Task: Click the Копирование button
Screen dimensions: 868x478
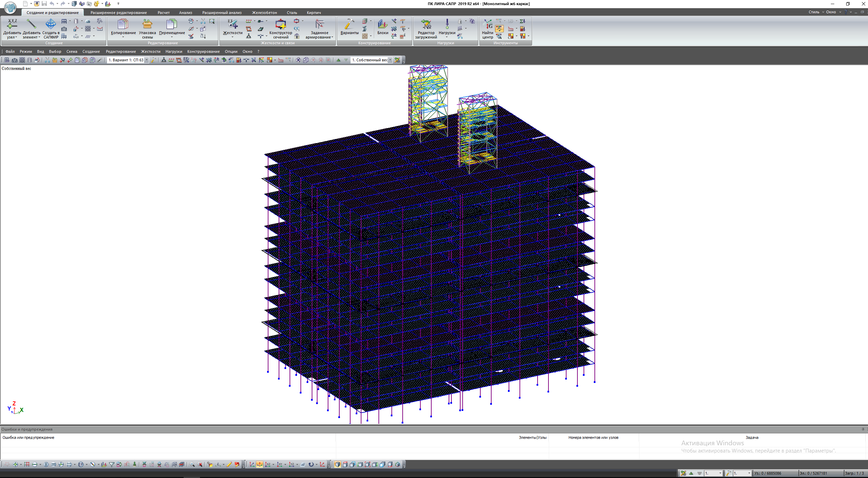Action: [x=123, y=25]
